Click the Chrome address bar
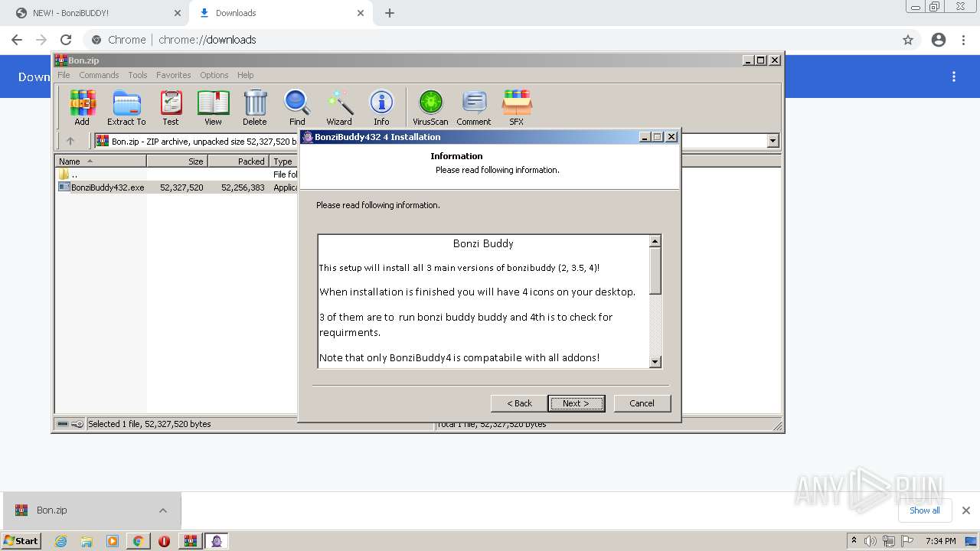The width and height of the screenshot is (980, 551). point(490,40)
